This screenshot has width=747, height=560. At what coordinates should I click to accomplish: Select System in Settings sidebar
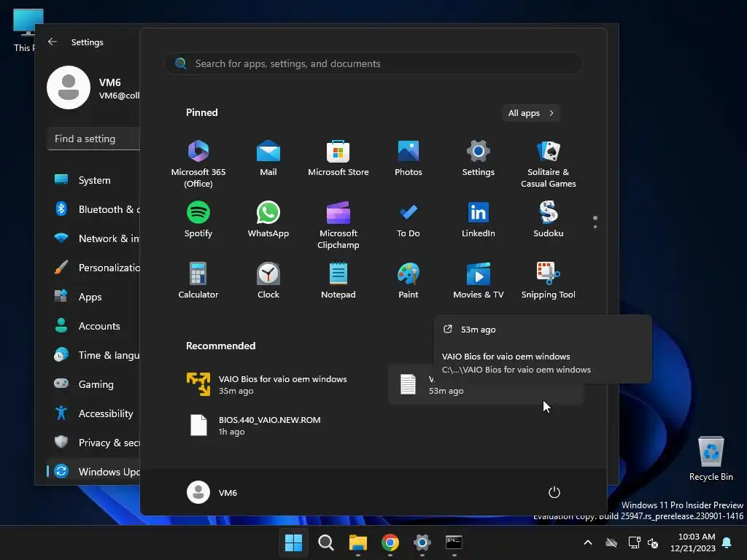point(94,180)
